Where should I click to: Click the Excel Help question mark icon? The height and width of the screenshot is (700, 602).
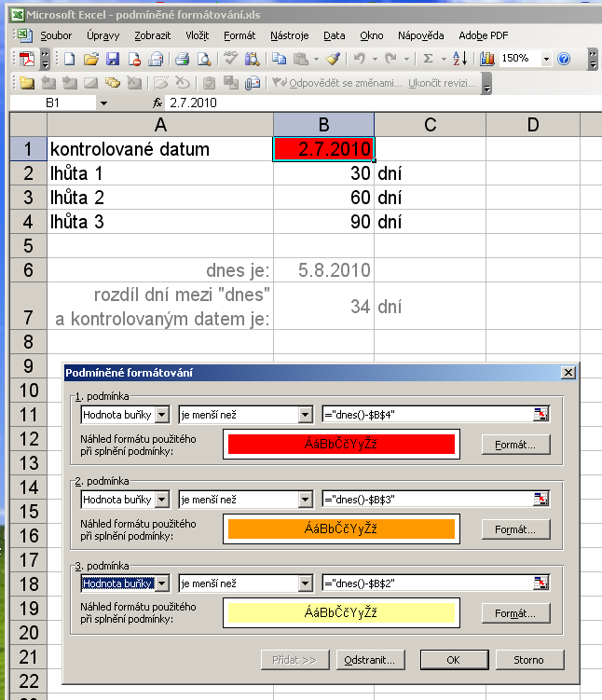(x=564, y=59)
